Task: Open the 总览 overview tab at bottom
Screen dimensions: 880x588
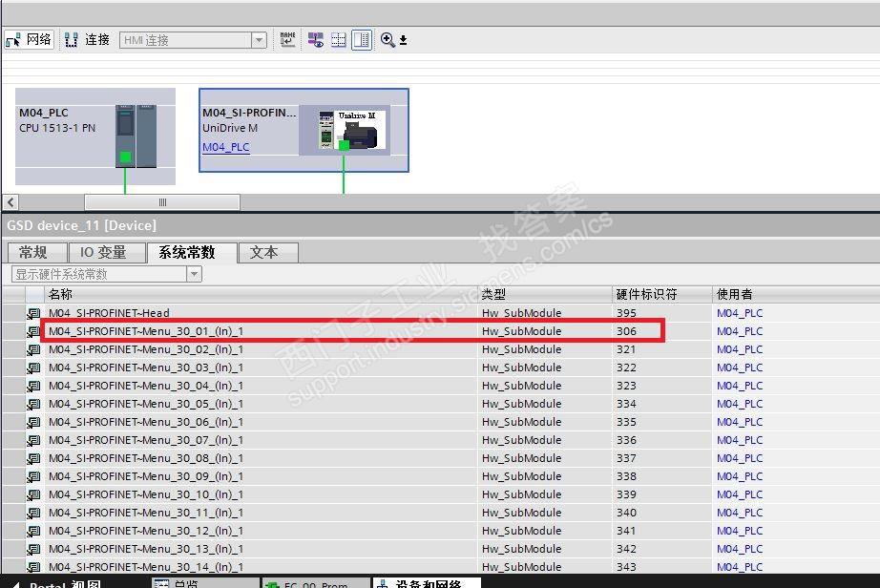Action: [x=205, y=583]
